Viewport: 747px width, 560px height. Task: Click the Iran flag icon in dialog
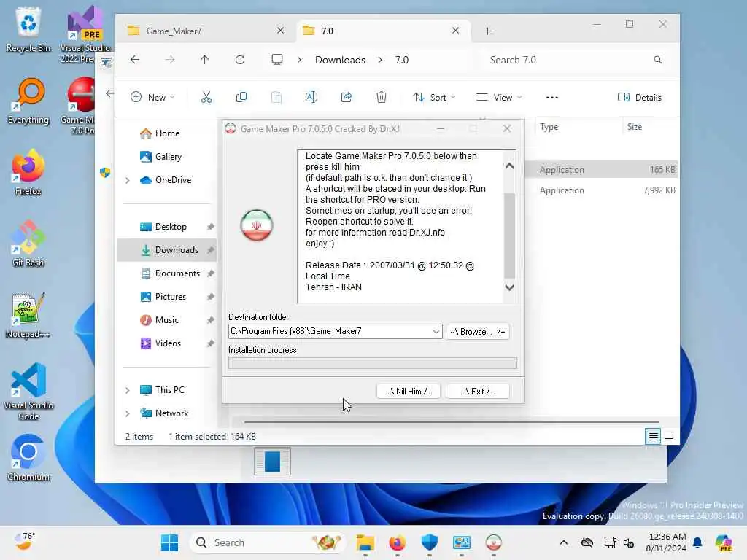(256, 225)
